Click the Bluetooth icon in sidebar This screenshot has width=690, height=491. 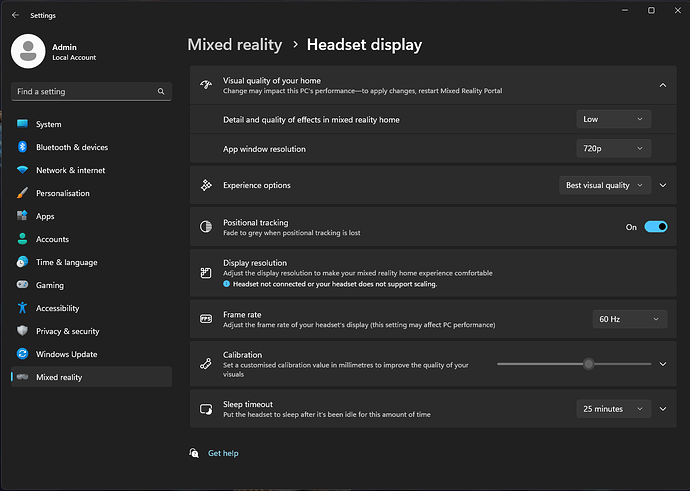click(22, 147)
